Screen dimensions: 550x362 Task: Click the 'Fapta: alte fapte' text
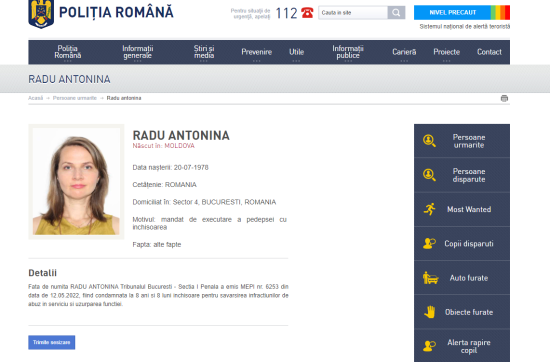click(x=157, y=244)
